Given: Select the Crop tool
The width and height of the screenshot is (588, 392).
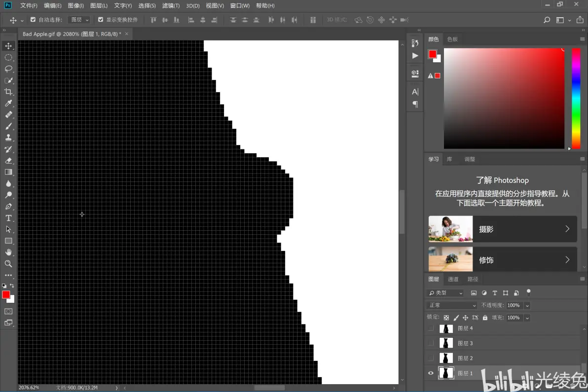Looking at the screenshot, I should (8, 92).
